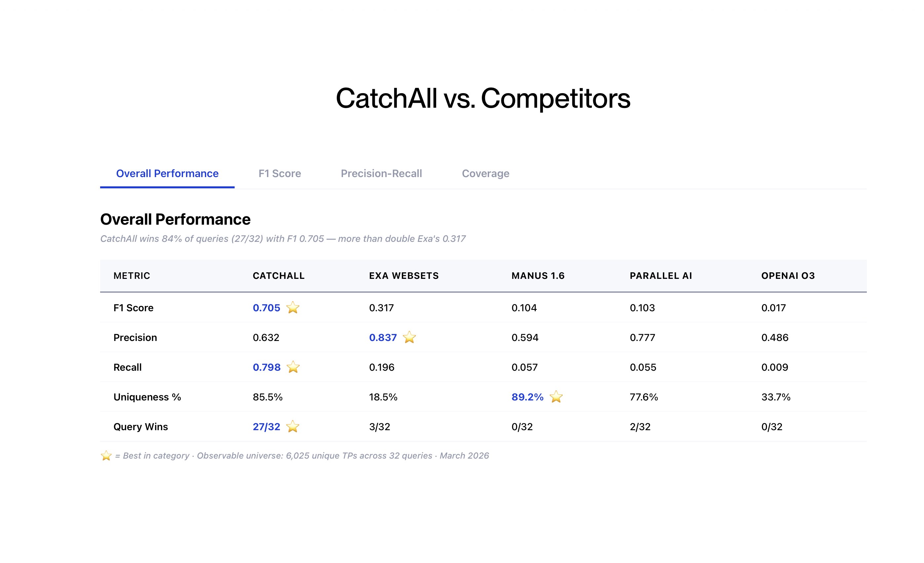Click the star next to Exa's 0.837 precision
Image resolution: width=924 pixels, height=563 pixels.
click(x=409, y=337)
